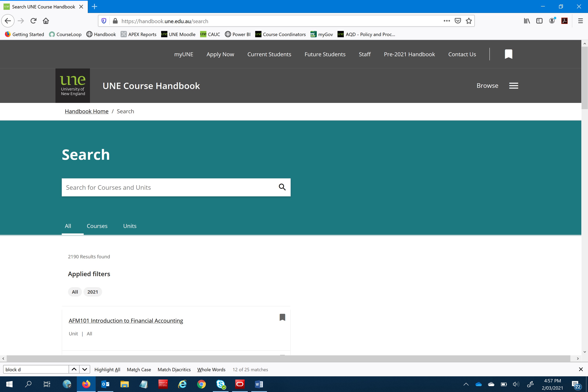Click the Browse label in header
Image resolution: width=588 pixels, height=392 pixels.
coord(487,85)
